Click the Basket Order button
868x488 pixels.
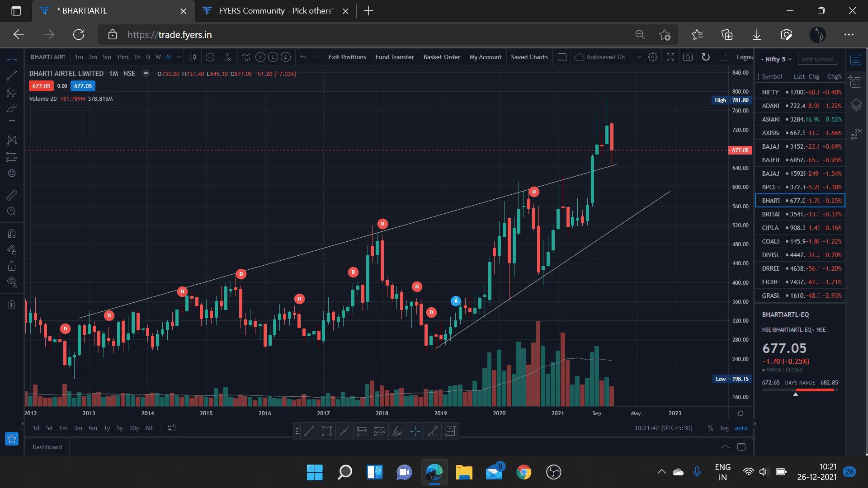point(441,57)
